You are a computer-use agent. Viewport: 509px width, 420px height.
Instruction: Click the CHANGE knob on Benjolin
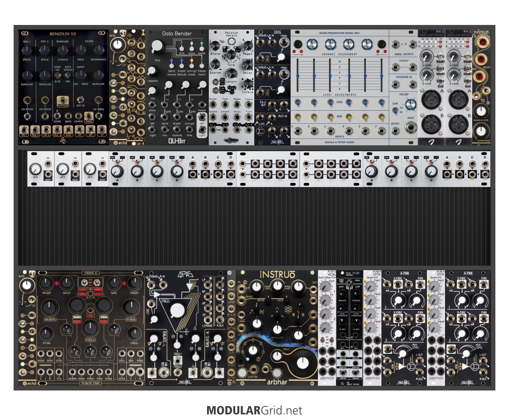point(63,50)
